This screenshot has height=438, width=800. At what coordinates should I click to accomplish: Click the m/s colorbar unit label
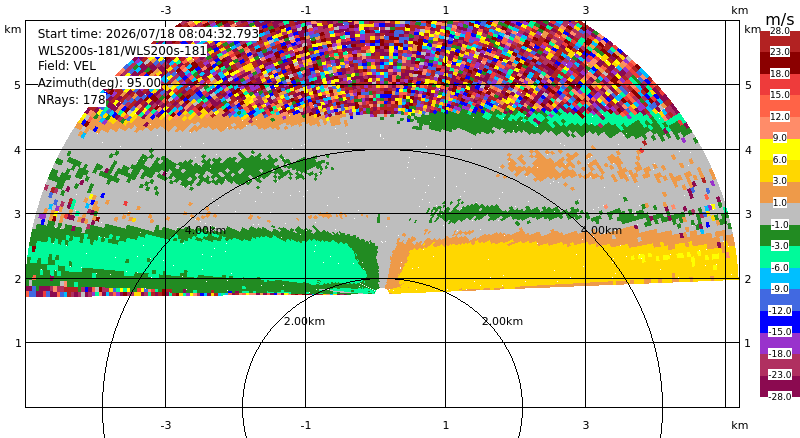[x=780, y=19]
